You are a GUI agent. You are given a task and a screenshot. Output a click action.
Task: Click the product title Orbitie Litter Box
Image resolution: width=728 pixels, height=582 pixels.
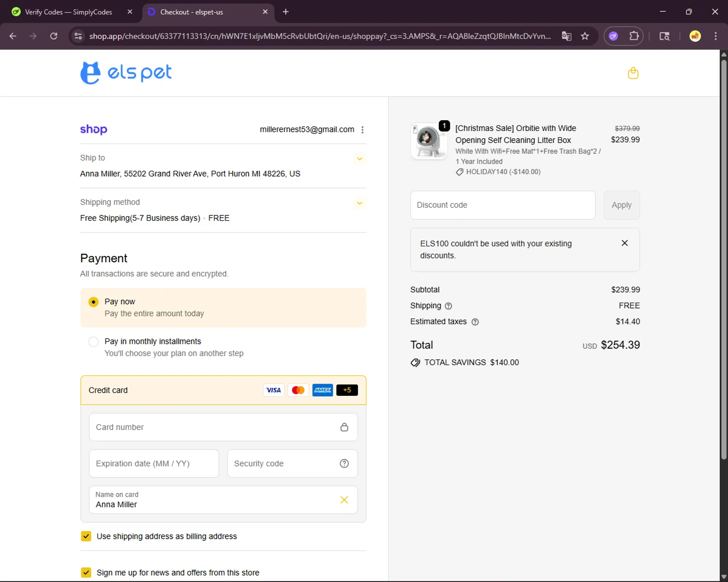[515, 134]
